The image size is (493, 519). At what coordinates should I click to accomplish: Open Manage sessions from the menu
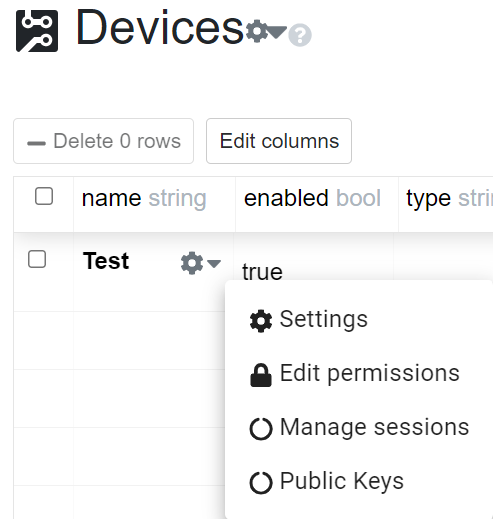[359, 427]
